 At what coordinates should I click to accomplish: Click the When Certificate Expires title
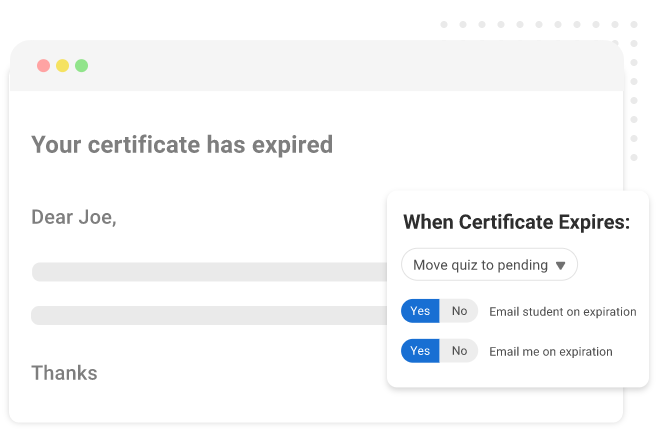[x=516, y=222]
